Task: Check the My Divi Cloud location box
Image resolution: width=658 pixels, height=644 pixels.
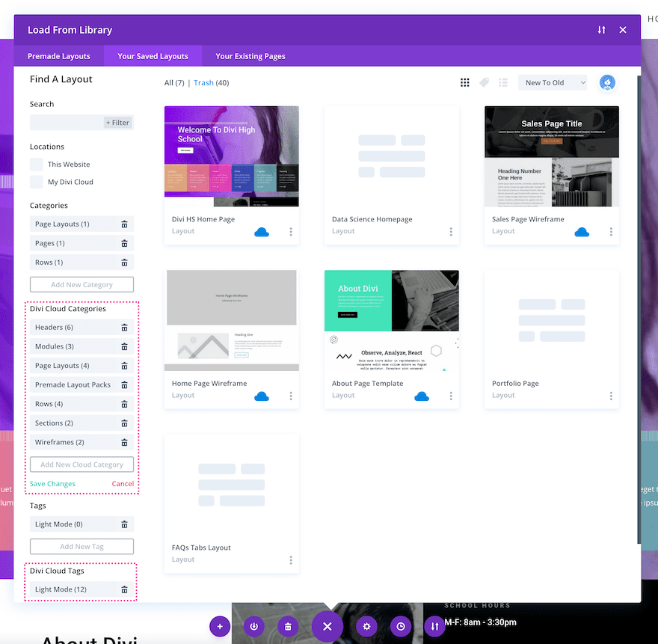Action: (36, 182)
